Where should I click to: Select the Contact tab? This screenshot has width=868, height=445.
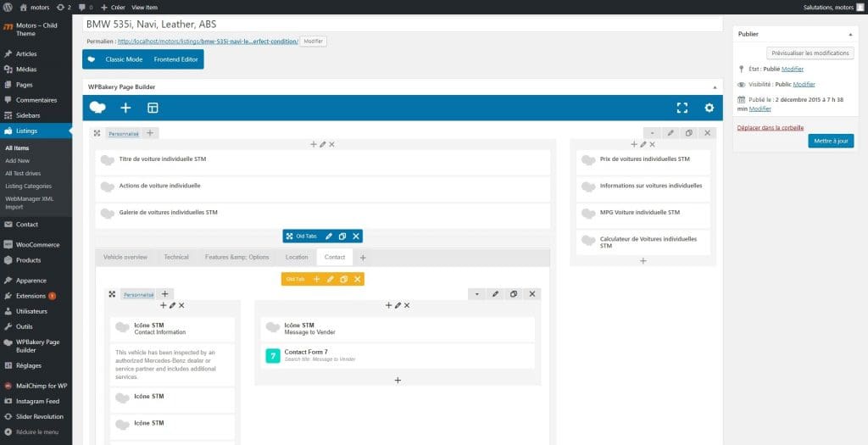pyautogui.click(x=335, y=258)
